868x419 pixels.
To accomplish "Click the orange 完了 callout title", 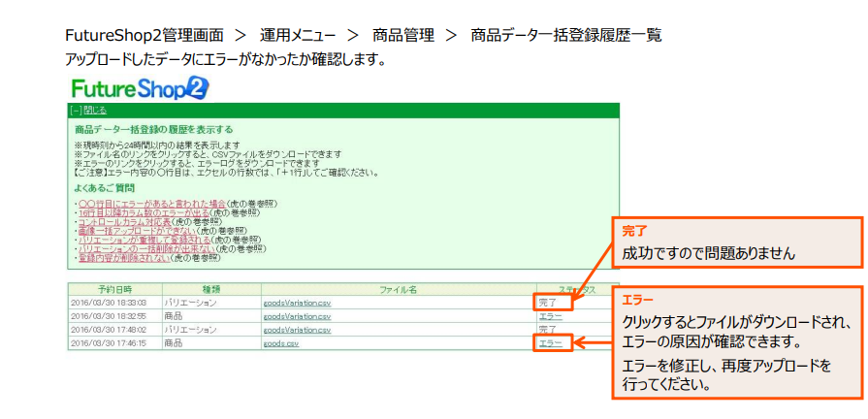I will (x=634, y=232).
